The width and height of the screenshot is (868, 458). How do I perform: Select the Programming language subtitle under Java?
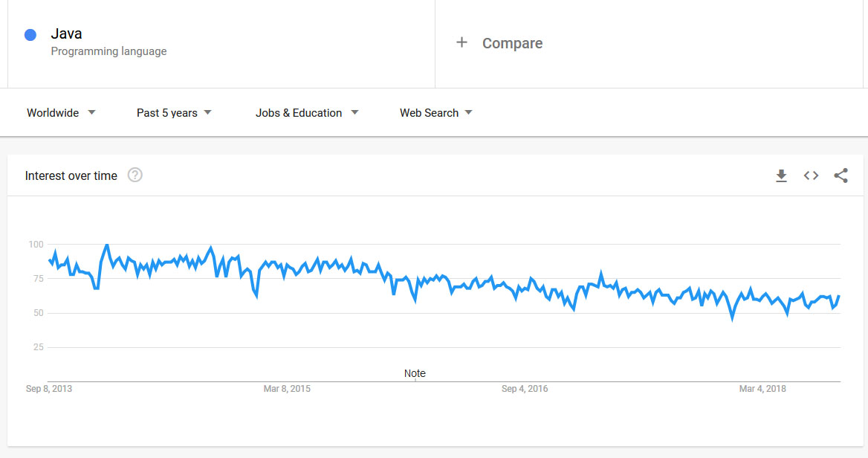pyautogui.click(x=108, y=51)
